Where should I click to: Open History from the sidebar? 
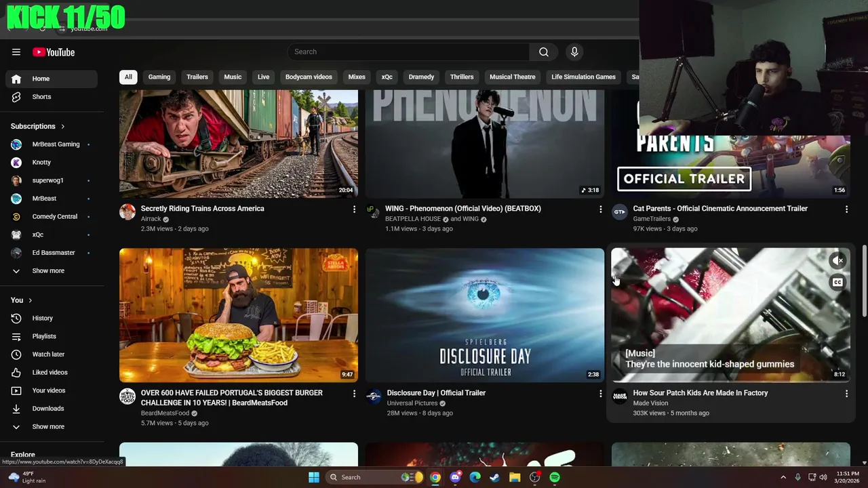click(x=52, y=318)
